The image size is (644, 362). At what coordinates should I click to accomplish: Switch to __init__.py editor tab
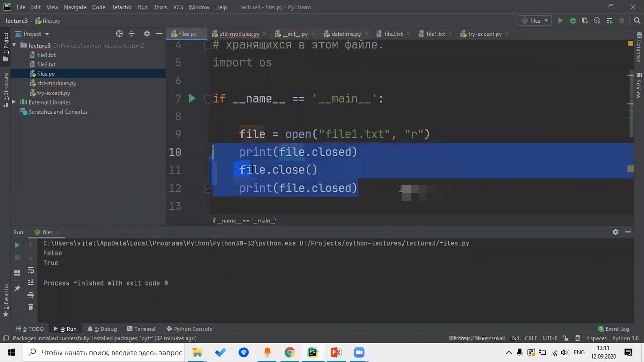point(295,34)
